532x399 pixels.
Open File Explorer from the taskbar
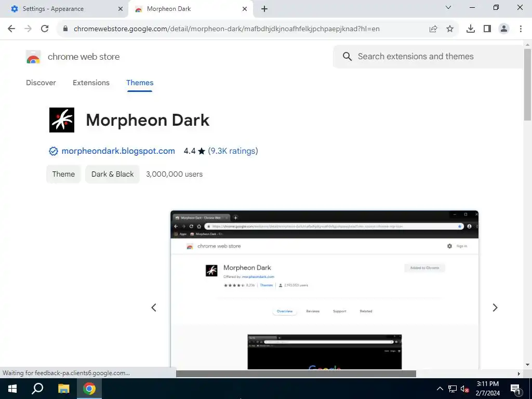63,389
